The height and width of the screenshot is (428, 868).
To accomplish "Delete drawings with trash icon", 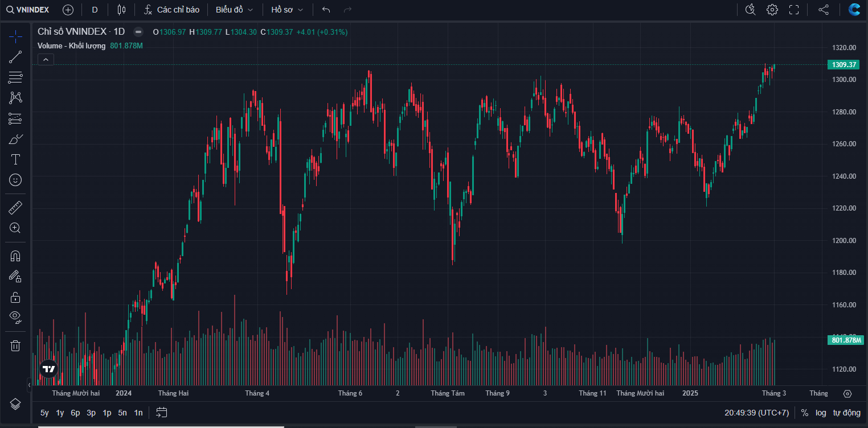I will coord(15,345).
